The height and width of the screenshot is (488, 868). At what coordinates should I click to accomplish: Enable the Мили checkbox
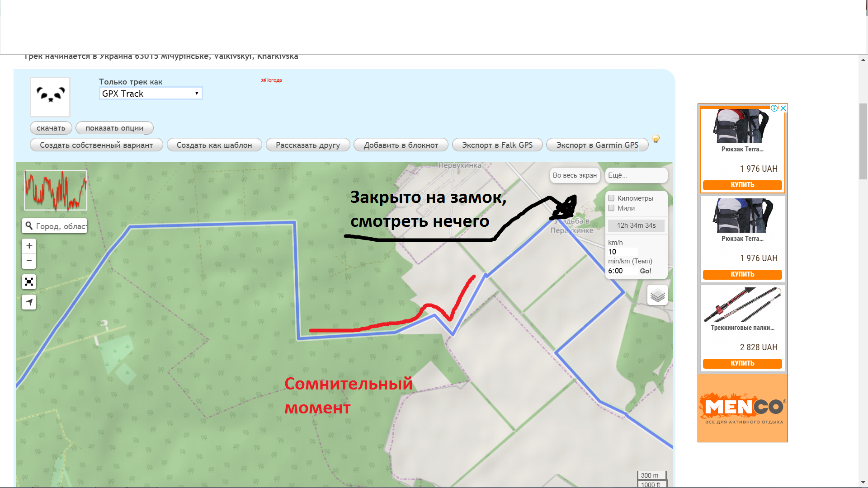click(611, 208)
